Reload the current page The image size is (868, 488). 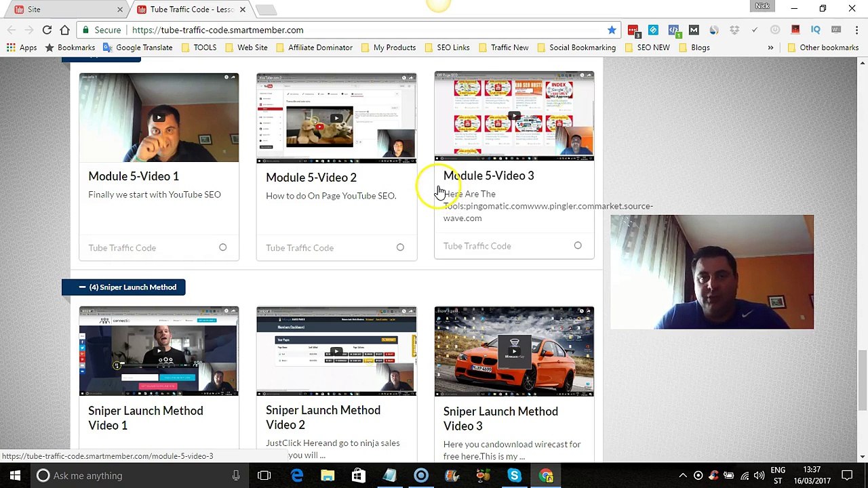pos(47,30)
